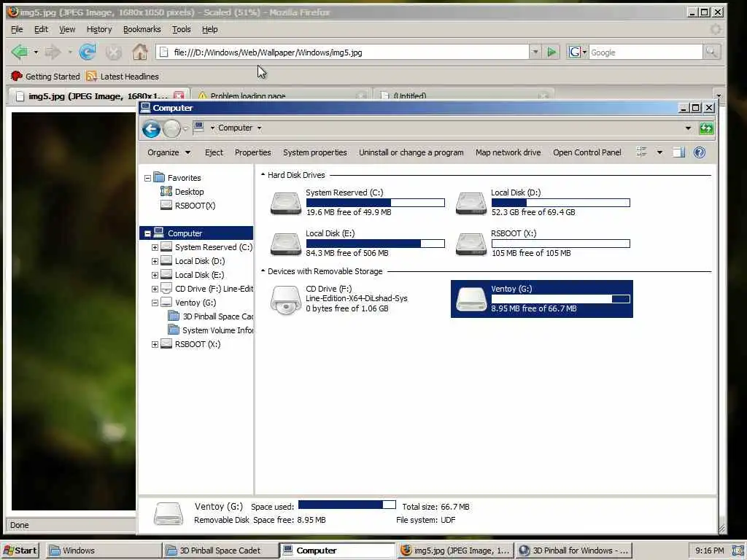Collapse the Ventoy (G:) tree node
The image size is (747, 560).
[x=155, y=303]
